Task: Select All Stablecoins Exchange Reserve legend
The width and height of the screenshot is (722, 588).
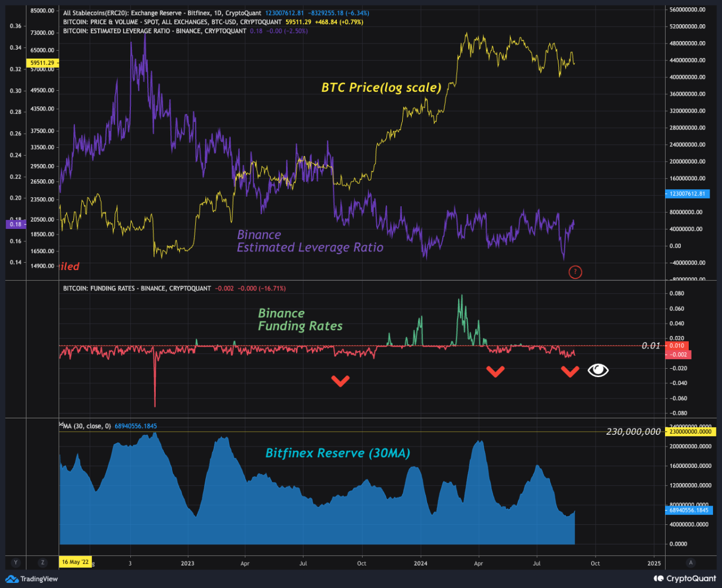Action: tap(162, 13)
